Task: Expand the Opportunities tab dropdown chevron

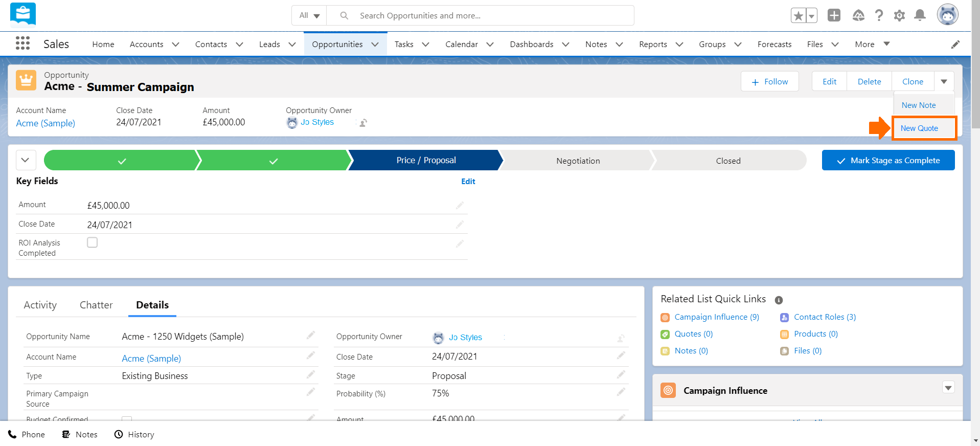Action: 375,44
